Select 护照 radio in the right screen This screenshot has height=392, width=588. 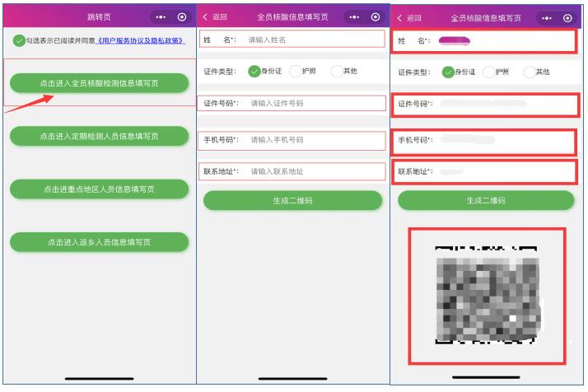coord(489,72)
